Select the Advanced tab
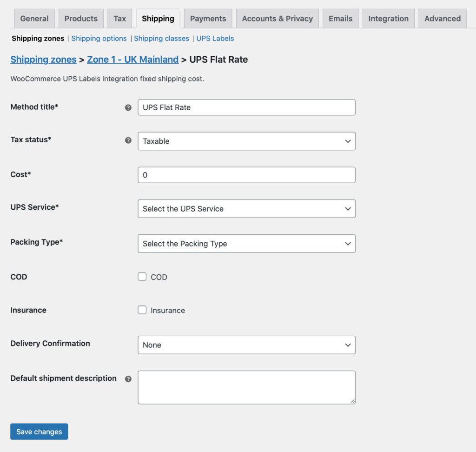The image size is (476, 452). (x=442, y=19)
